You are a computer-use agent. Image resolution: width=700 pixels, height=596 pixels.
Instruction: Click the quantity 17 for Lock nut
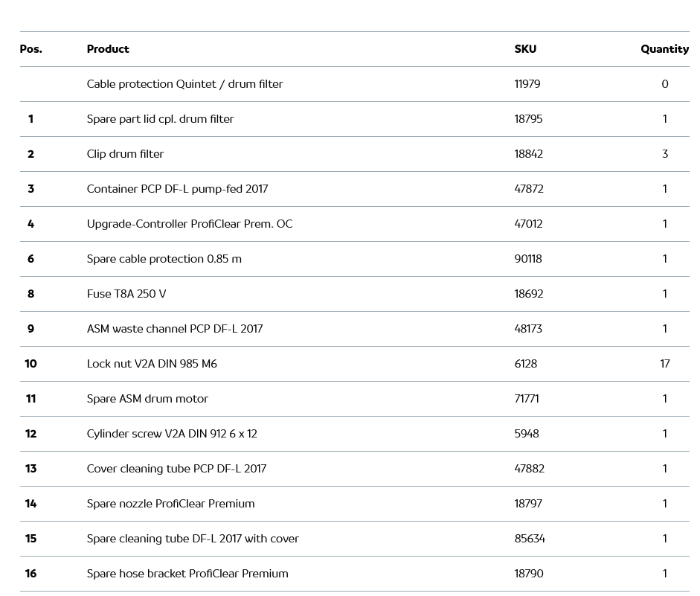(x=664, y=364)
